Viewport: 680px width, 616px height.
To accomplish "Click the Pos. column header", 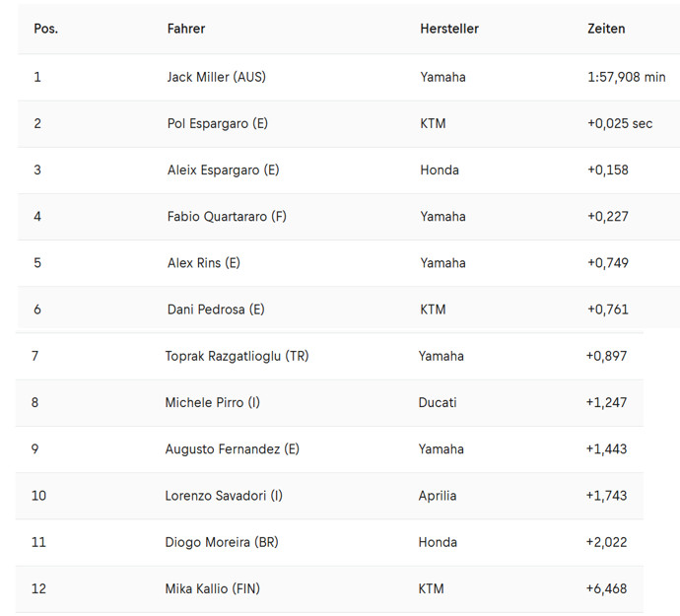I will point(45,30).
